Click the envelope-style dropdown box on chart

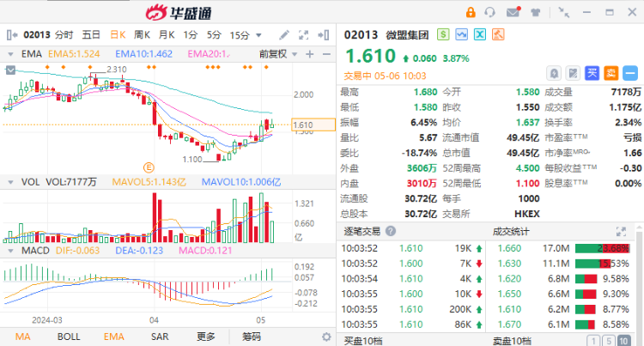point(10,70)
